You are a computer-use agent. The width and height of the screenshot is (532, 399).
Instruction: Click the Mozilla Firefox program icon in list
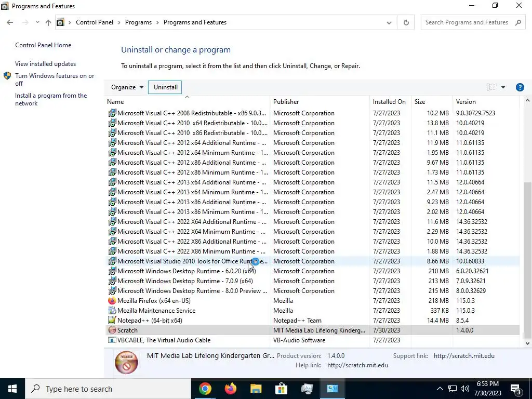coord(112,301)
